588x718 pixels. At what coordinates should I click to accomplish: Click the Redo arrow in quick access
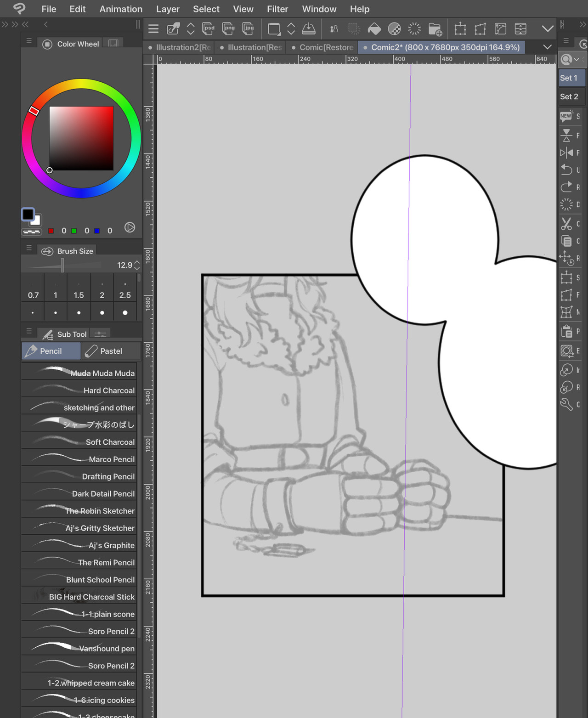coord(566,187)
